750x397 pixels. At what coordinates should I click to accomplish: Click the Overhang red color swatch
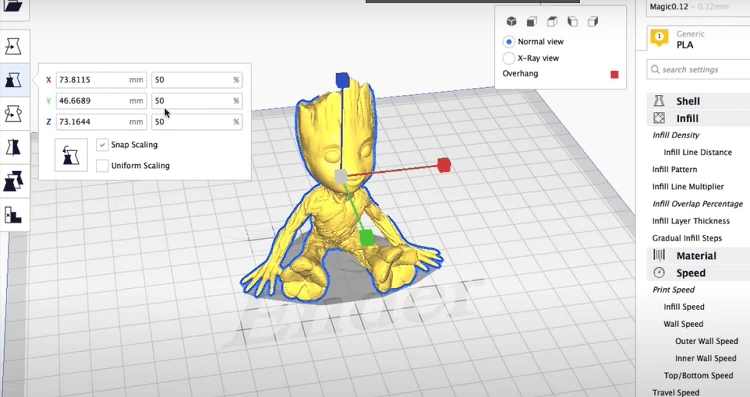tap(615, 74)
